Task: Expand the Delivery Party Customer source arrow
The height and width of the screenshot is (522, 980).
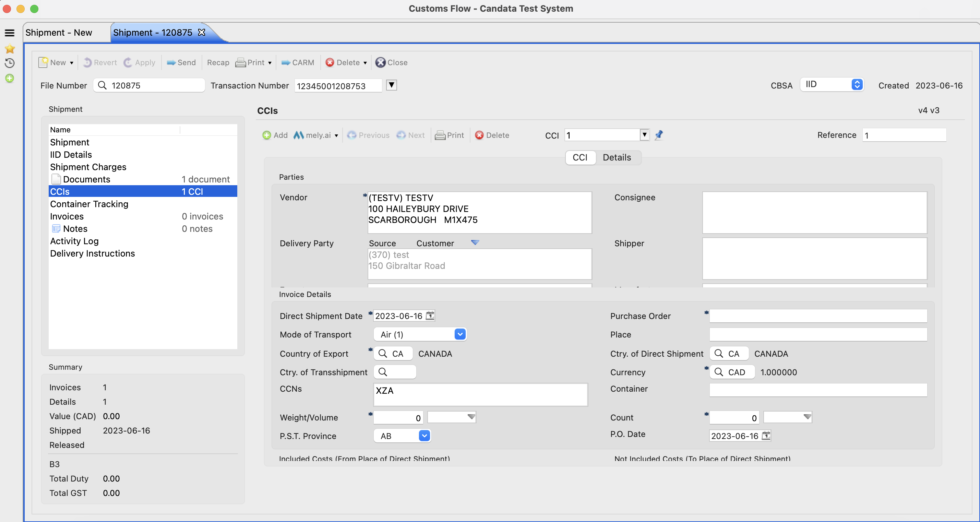Action: click(x=475, y=243)
